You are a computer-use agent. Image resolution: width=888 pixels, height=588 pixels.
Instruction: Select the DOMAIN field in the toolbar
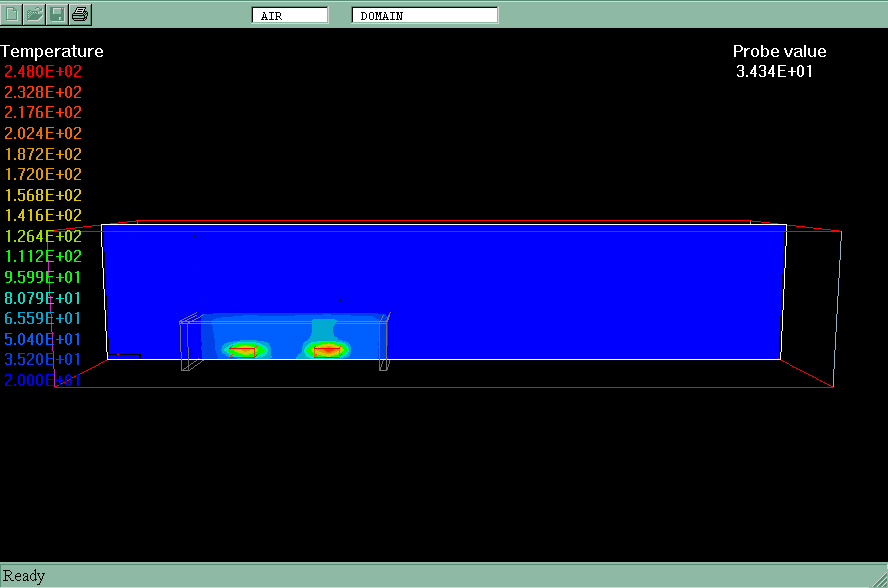[x=424, y=16]
